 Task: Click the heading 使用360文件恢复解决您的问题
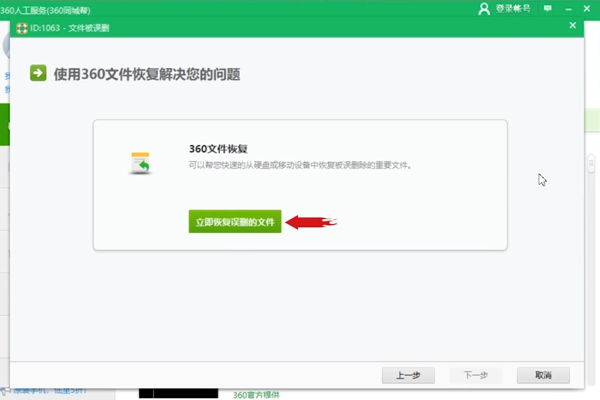tap(147, 74)
